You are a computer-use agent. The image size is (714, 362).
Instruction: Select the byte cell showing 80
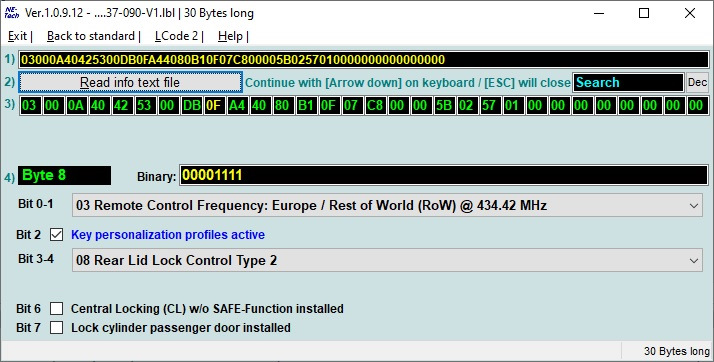click(x=283, y=105)
